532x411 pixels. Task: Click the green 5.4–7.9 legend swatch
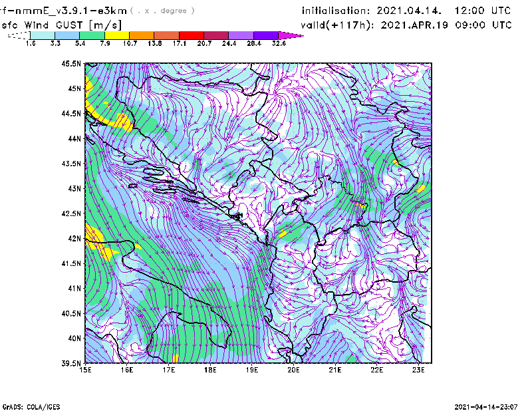click(92, 35)
